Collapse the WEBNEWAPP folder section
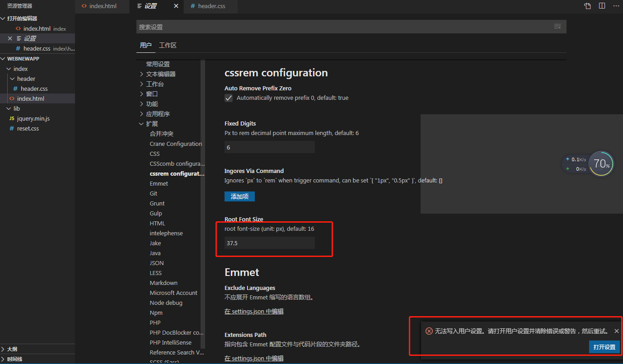This screenshot has width=623, height=364. pyautogui.click(x=4, y=59)
